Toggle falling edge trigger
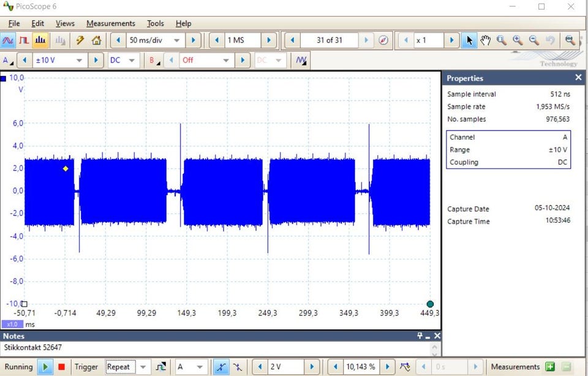Screen dimensions: 588x376 [237, 367]
